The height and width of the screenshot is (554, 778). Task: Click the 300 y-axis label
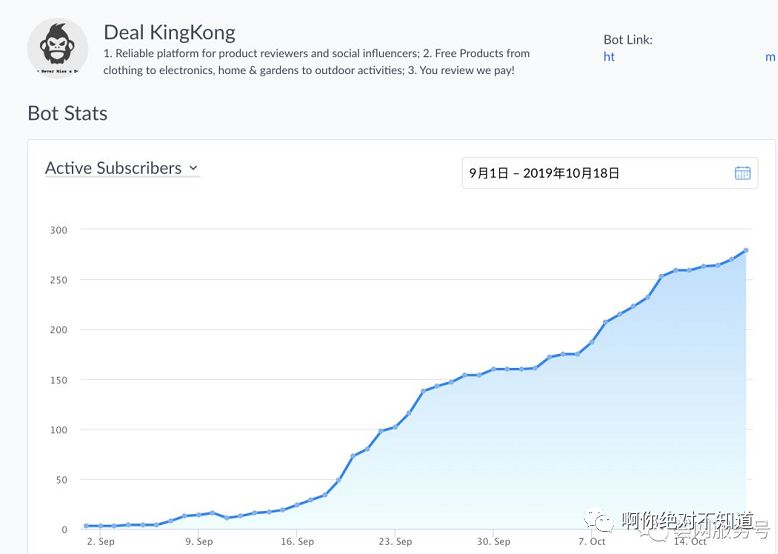point(58,230)
